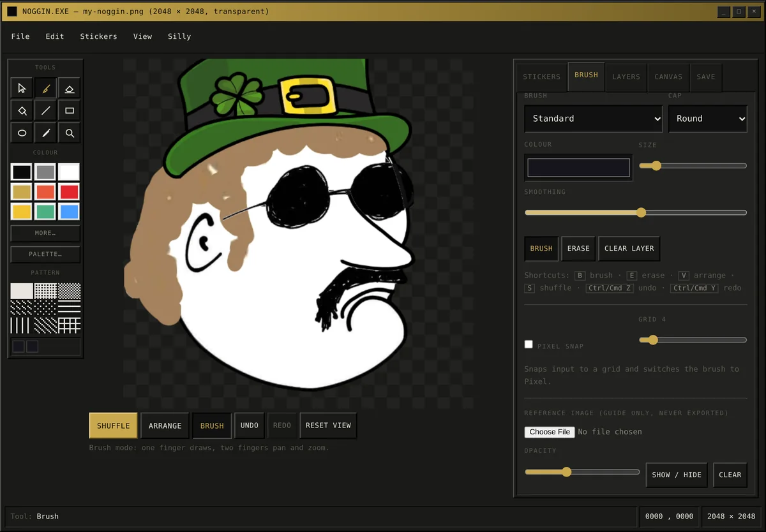Adjust the brush Size slider

pyautogui.click(x=693, y=166)
